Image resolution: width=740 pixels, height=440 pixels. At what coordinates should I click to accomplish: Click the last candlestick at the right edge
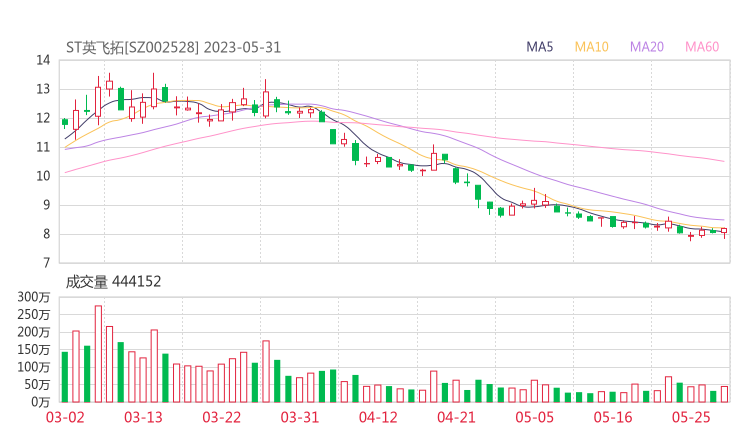coord(724,231)
